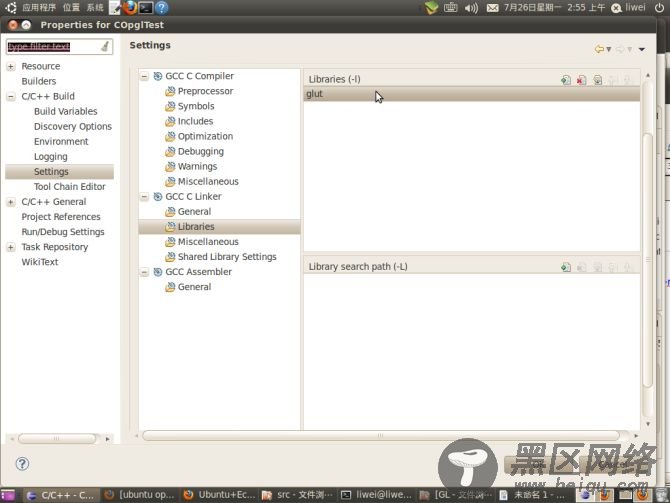Open Warnings settings page
Image resolution: width=670 pixels, height=503 pixels.
coord(197,166)
